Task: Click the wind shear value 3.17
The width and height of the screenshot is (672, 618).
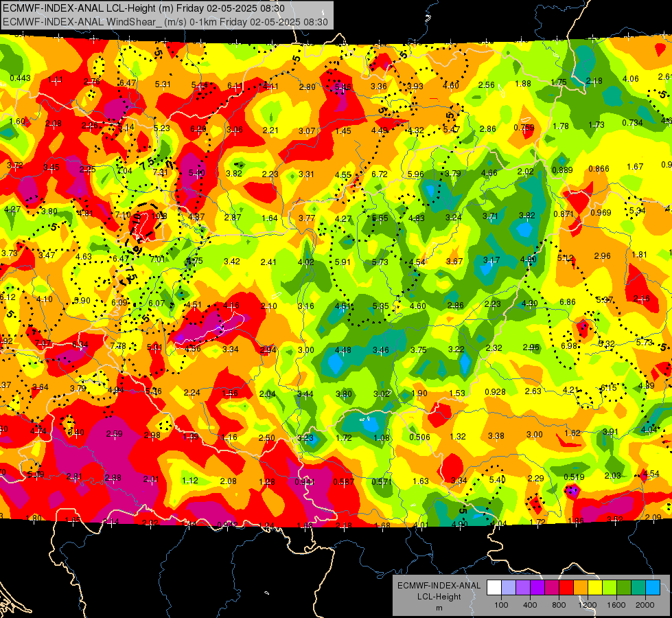Action: click(x=491, y=260)
